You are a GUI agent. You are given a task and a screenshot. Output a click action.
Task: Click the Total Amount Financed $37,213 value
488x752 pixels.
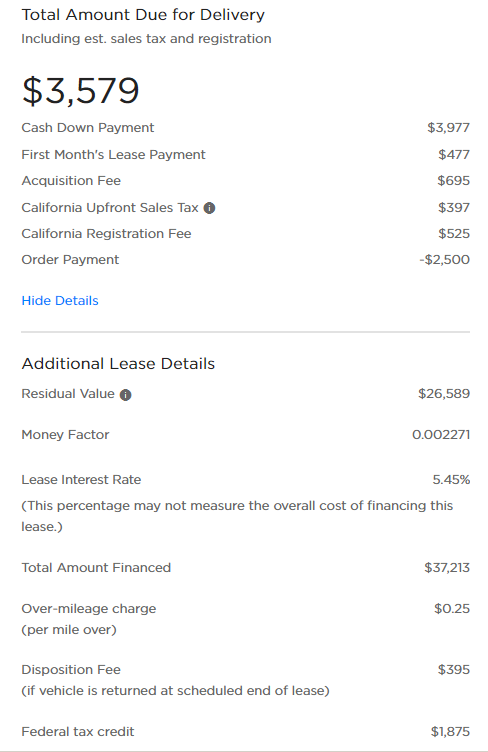pyautogui.click(x=447, y=568)
